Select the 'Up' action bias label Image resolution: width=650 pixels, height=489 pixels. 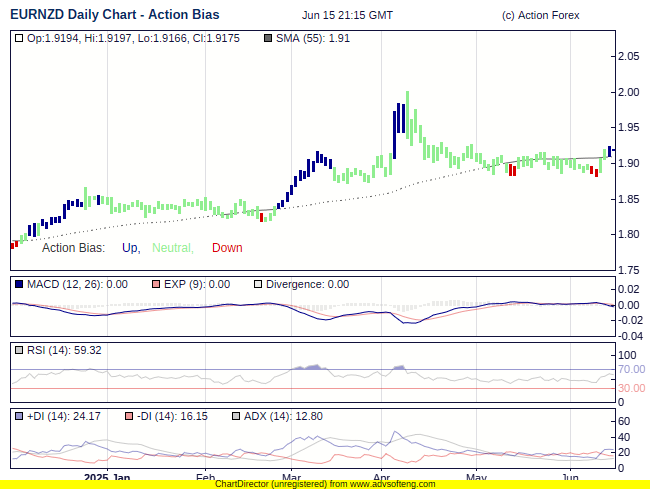coord(130,248)
